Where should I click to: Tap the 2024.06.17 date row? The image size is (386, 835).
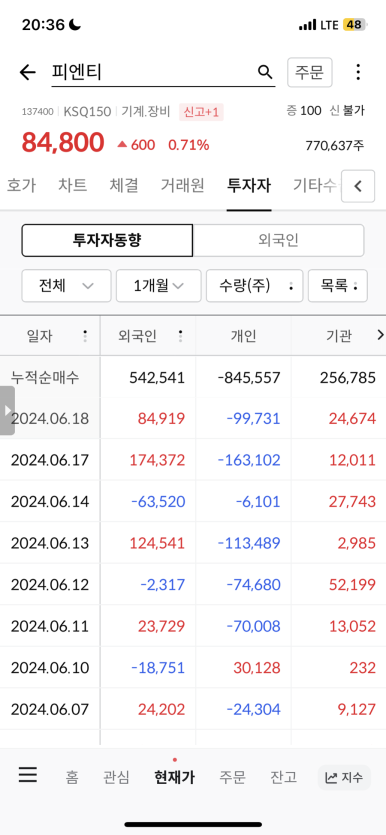50,460
